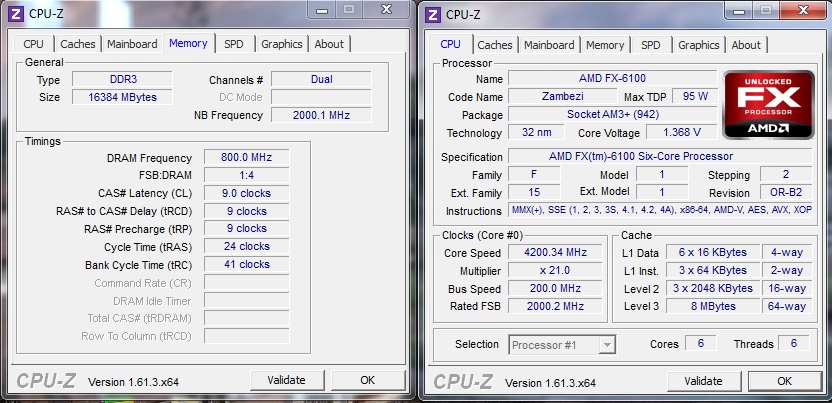Click OK button in right CPU window
This screenshot has height=403, width=832.
[785, 381]
